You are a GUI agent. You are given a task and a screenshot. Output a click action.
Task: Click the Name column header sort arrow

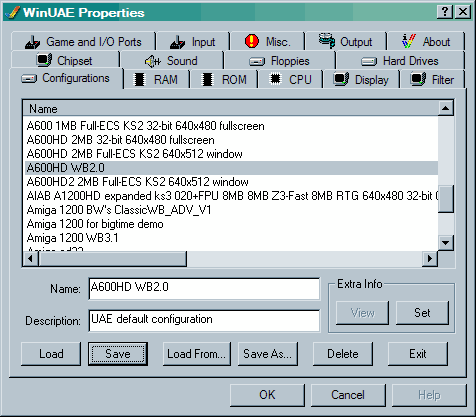[x=446, y=108]
